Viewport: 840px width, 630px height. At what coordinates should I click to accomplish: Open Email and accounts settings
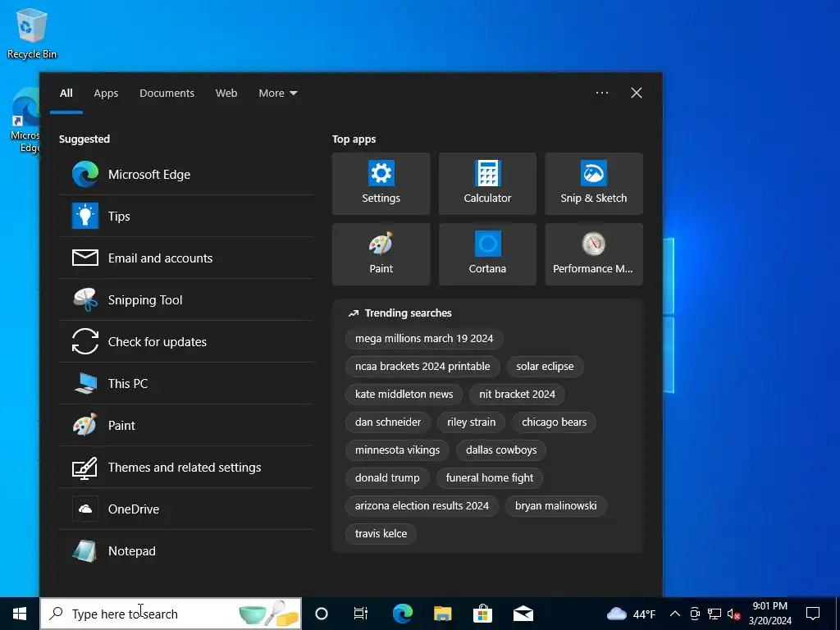tap(185, 258)
